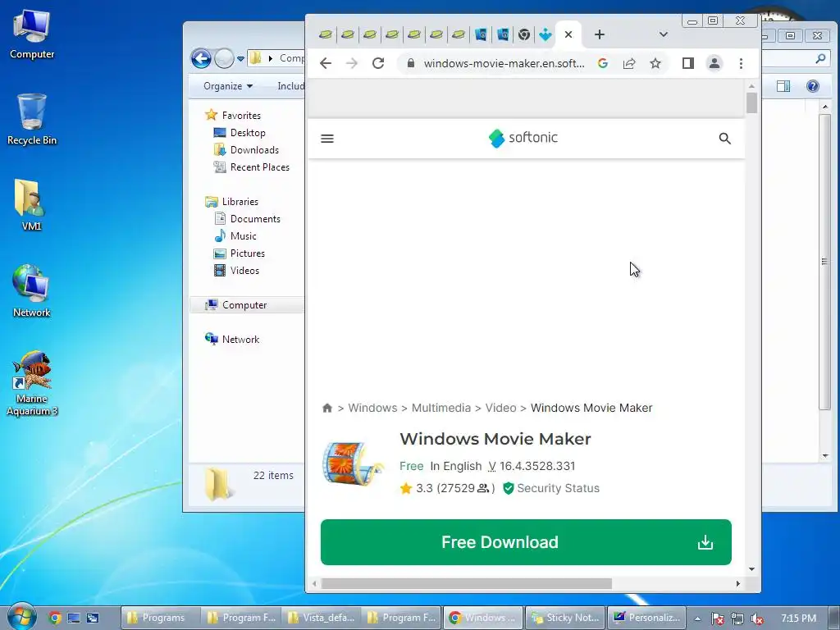Click the padlock site info icon
The width and height of the screenshot is (840, 630).
pos(411,63)
